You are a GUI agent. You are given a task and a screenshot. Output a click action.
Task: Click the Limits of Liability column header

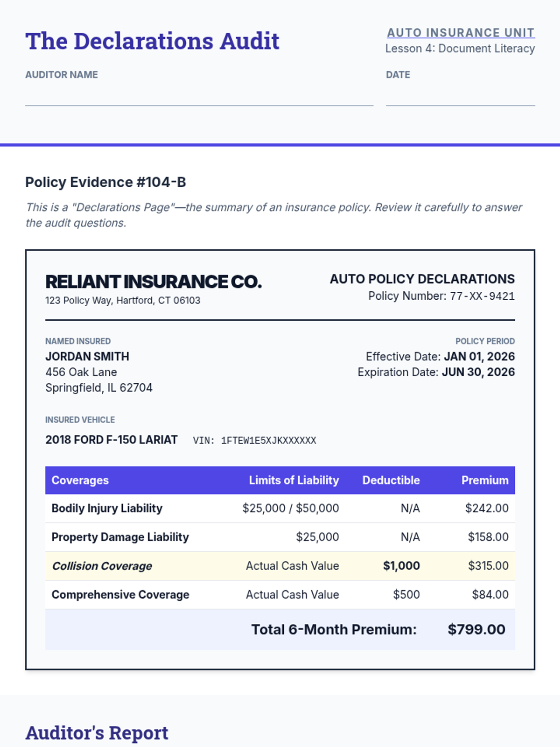point(294,480)
